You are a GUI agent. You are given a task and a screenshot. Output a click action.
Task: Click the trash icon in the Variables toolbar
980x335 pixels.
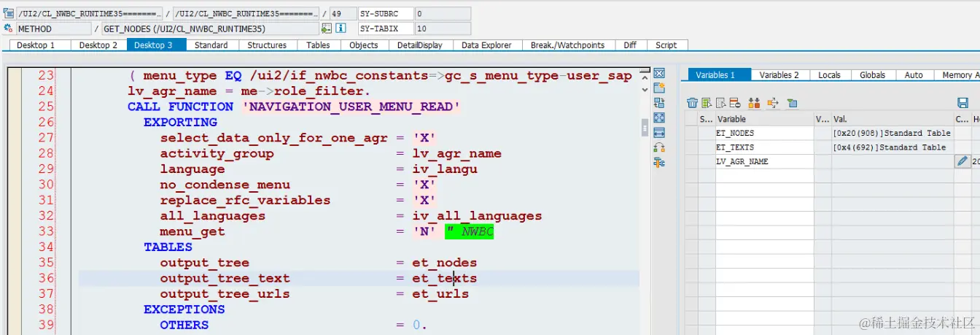[x=692, y=103]
